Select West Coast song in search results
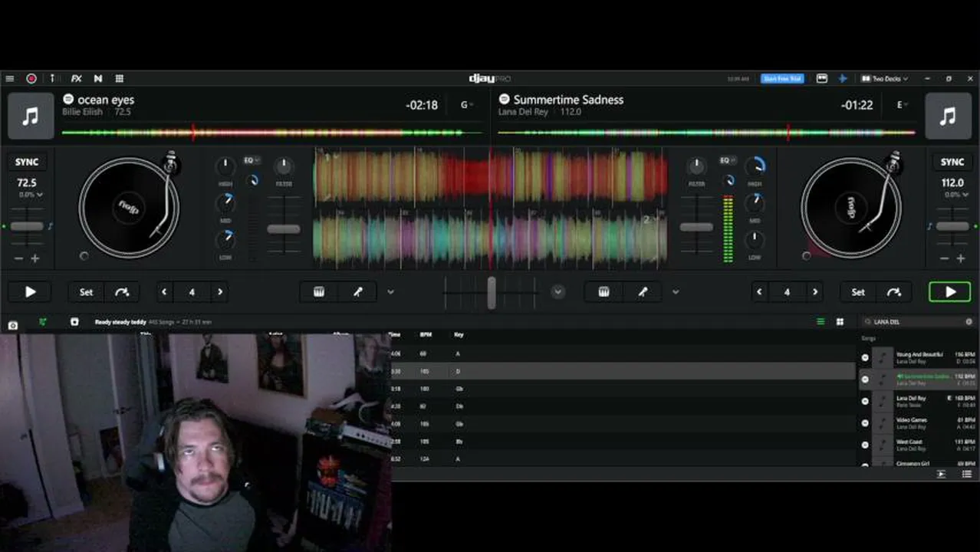The width and height of the screenshot is (980, 552). pyautogui.click(x=916, y=444)
